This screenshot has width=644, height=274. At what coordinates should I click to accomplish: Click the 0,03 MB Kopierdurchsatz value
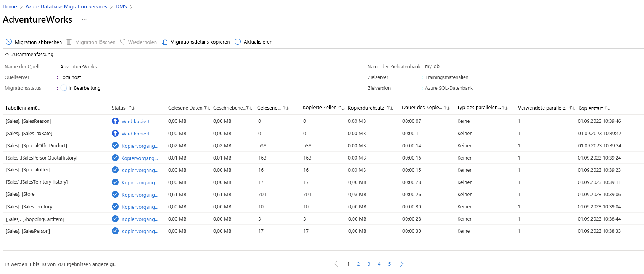tap(357, 195)
